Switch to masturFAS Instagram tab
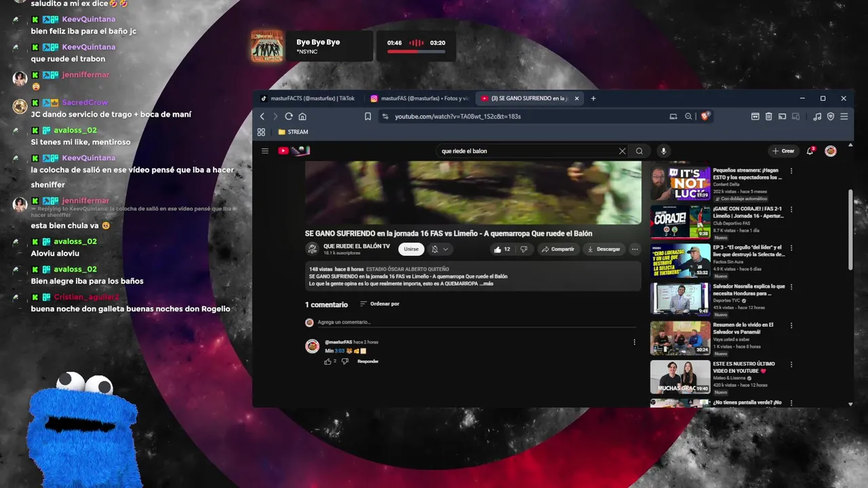This screenshot has height=488, width=868. 420,98
